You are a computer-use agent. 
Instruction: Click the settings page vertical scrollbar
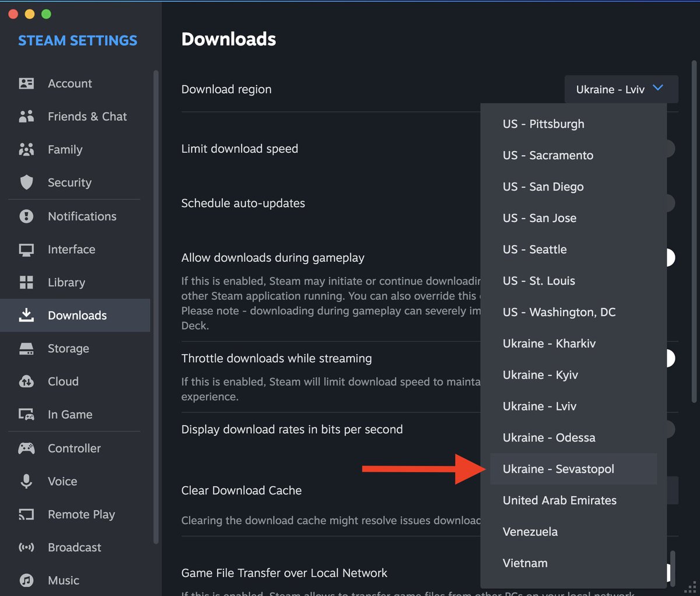[x=694, y=232]
